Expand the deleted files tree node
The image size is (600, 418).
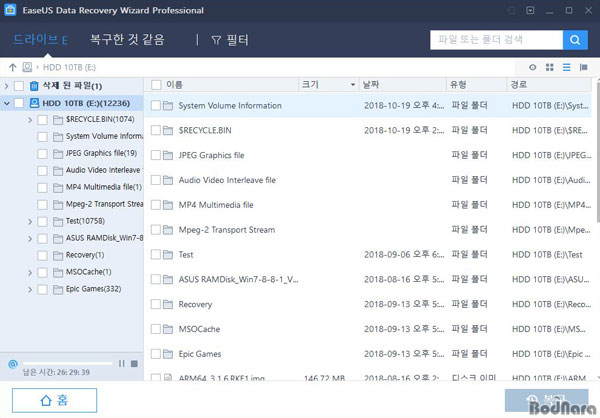pyautogui.click(x=7, y=86)
